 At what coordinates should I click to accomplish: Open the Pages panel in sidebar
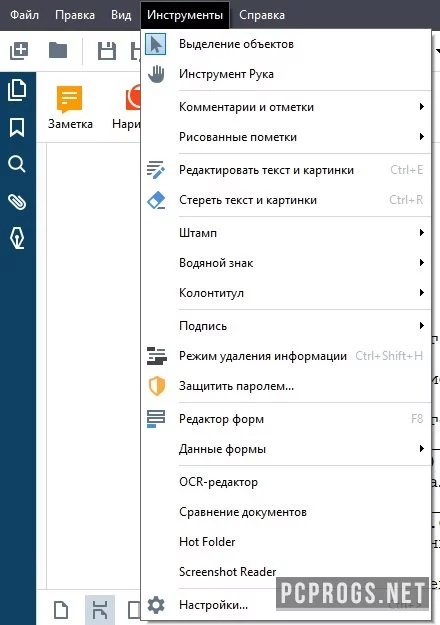[x=17, y=90]
